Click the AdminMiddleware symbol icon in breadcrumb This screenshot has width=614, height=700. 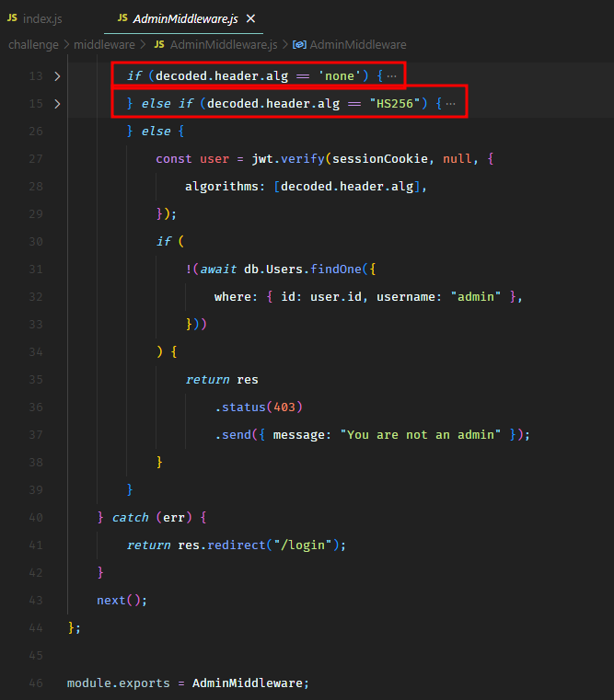tap(299, 44)
